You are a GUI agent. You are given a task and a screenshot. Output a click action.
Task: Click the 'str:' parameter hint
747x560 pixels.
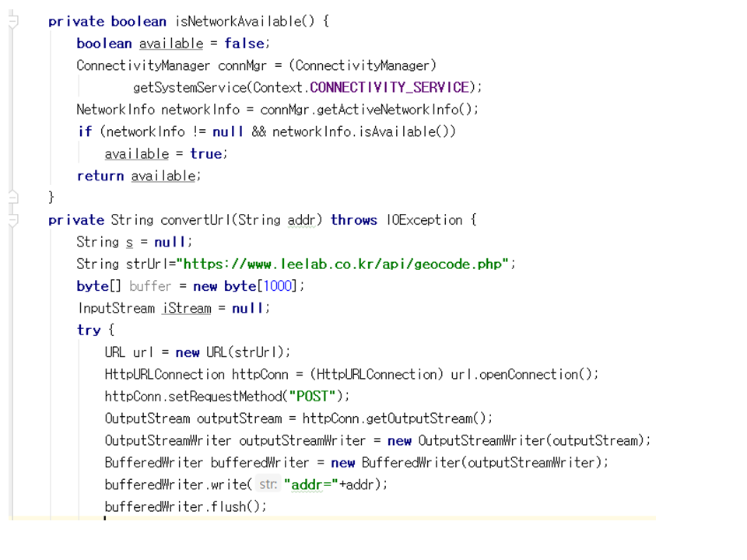pos(268,485)
